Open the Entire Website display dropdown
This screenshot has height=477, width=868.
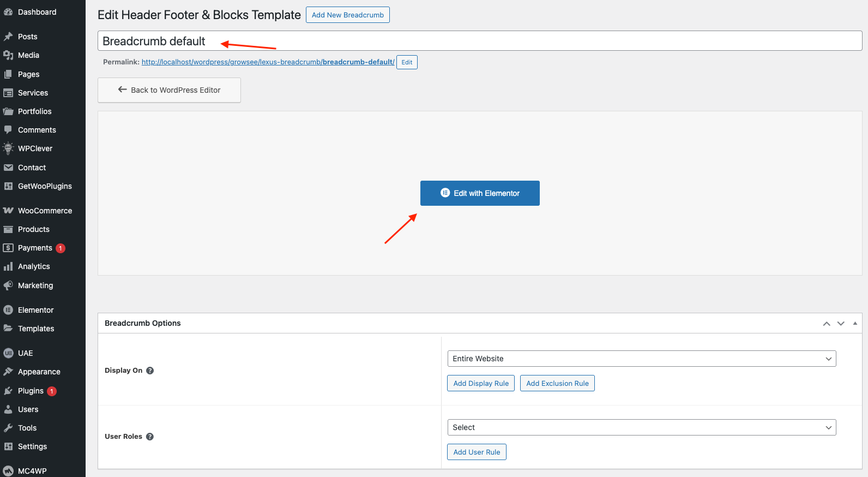(641, 359)
